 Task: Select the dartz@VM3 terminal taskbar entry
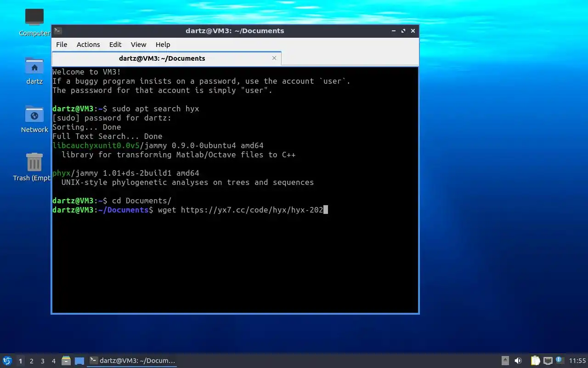[x=132, y=361]
